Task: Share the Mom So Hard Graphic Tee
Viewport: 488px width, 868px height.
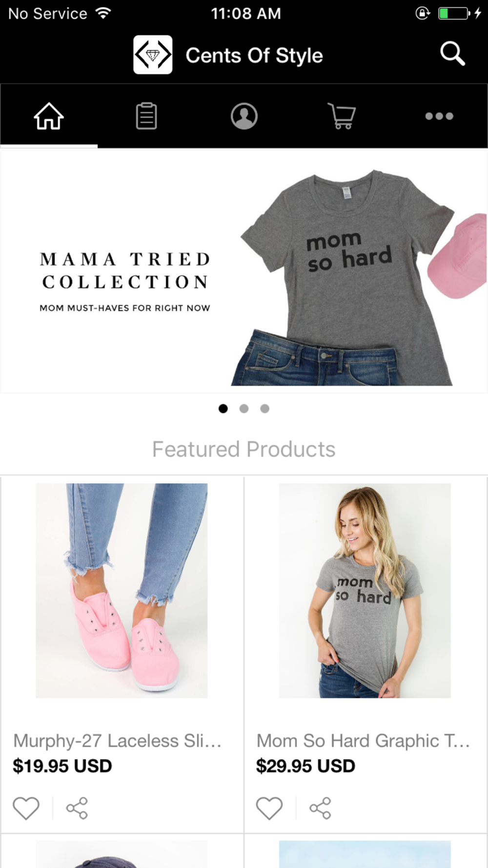Action: click(x=320, y=808)
